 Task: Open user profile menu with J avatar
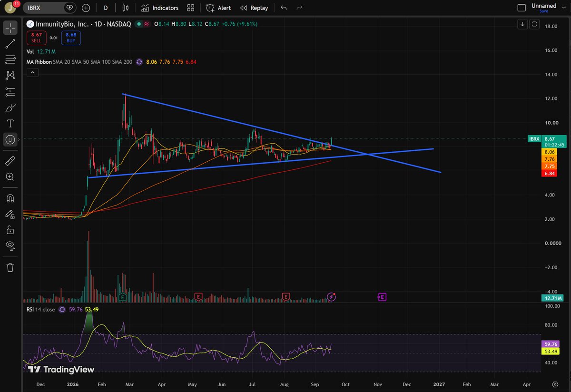coord(11,8)
